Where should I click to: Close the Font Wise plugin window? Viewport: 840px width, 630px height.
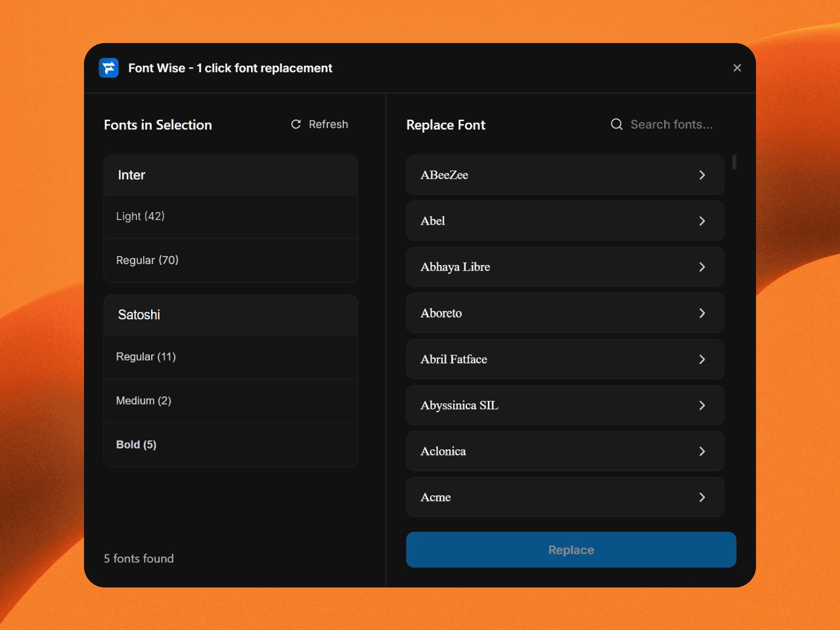coord(737,68)
